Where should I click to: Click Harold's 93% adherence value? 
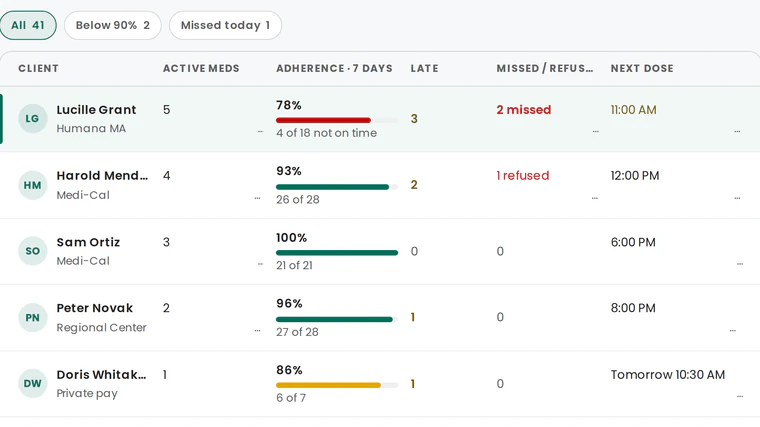tap(289, 171)
